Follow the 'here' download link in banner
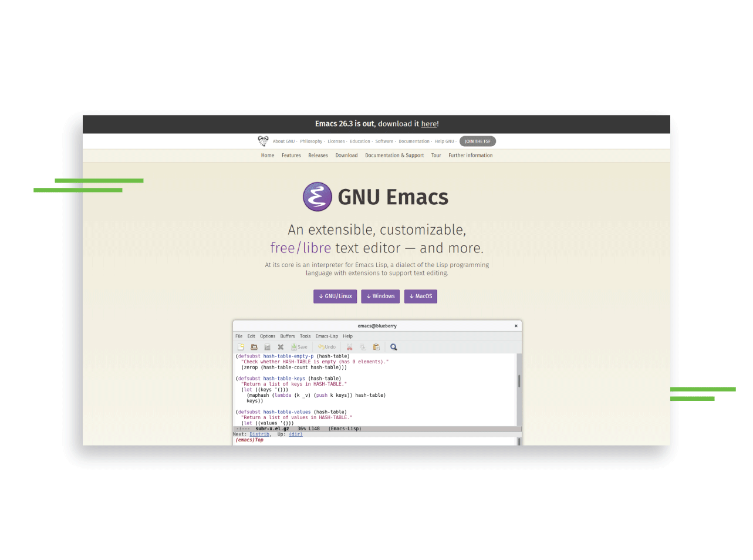This screenshot has width=753, height=560. (x=429, y=124)
